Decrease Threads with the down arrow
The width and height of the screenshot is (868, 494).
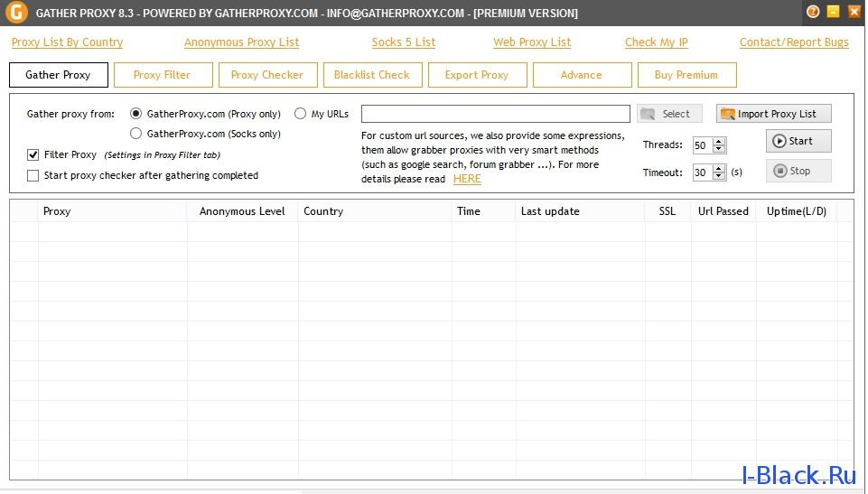click(719, 149)
